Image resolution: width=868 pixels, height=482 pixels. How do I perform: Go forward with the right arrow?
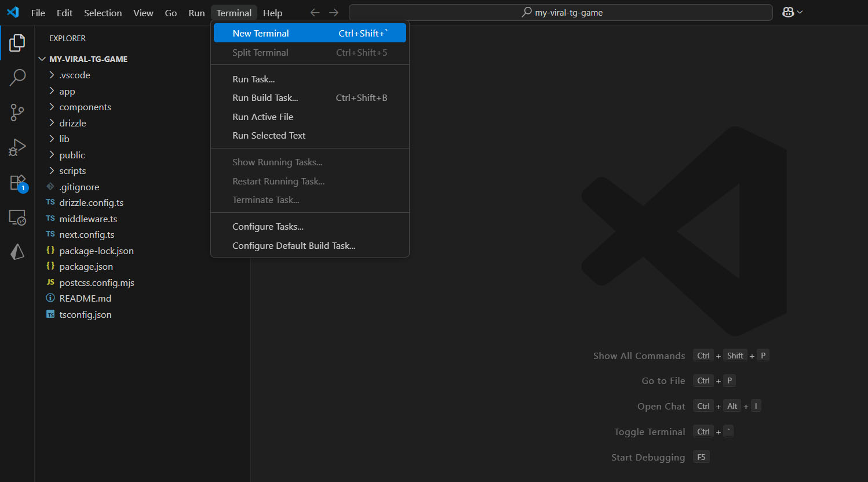pos(334,12)
